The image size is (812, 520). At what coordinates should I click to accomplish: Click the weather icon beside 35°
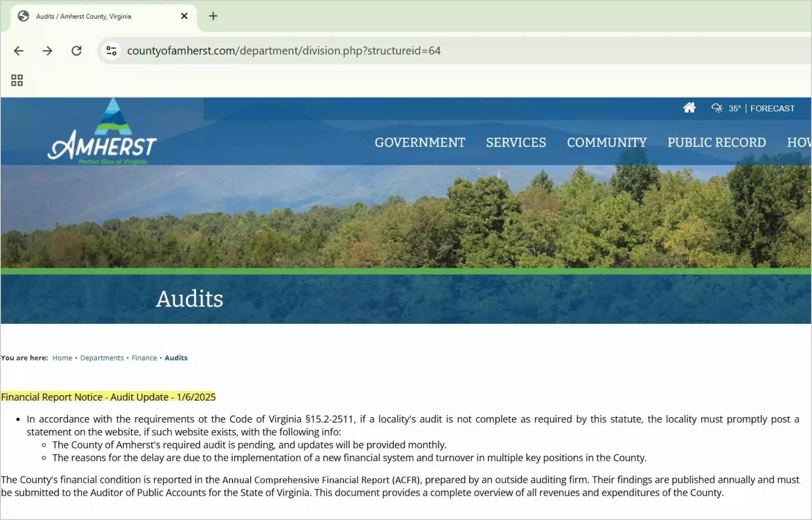[717, 108]
